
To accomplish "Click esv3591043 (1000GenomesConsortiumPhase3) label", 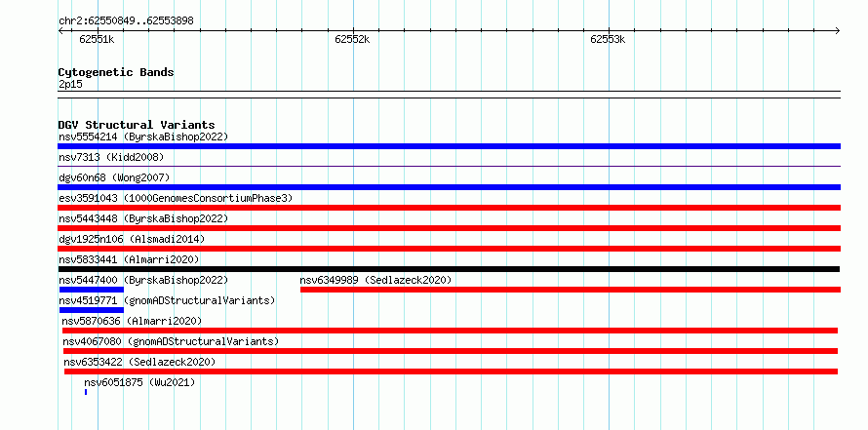I will 176,198.
